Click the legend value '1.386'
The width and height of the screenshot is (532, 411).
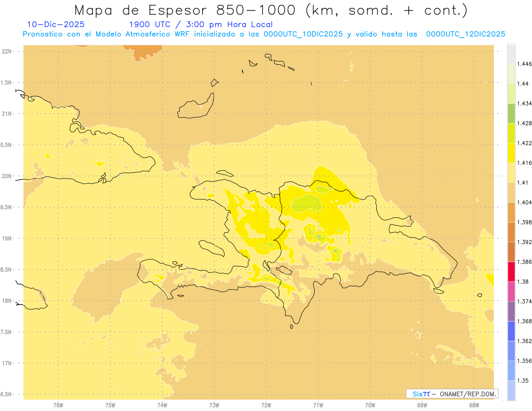tap(525, 262)
